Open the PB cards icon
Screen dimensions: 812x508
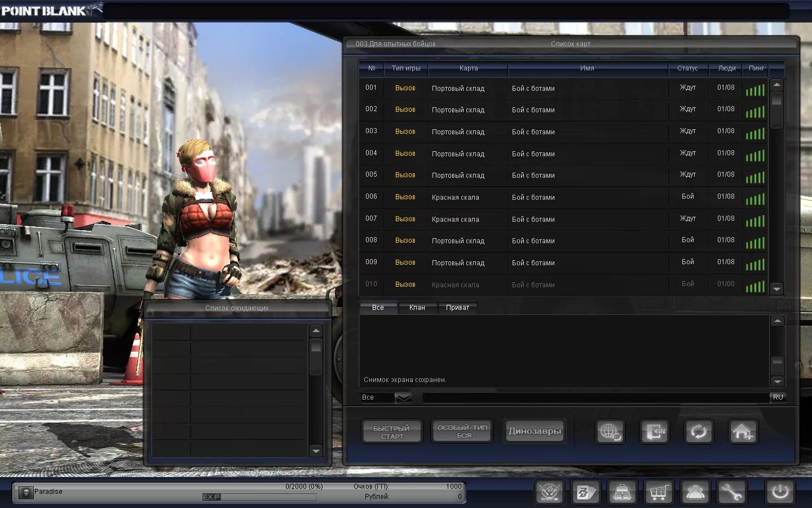(x=585, y=492)
